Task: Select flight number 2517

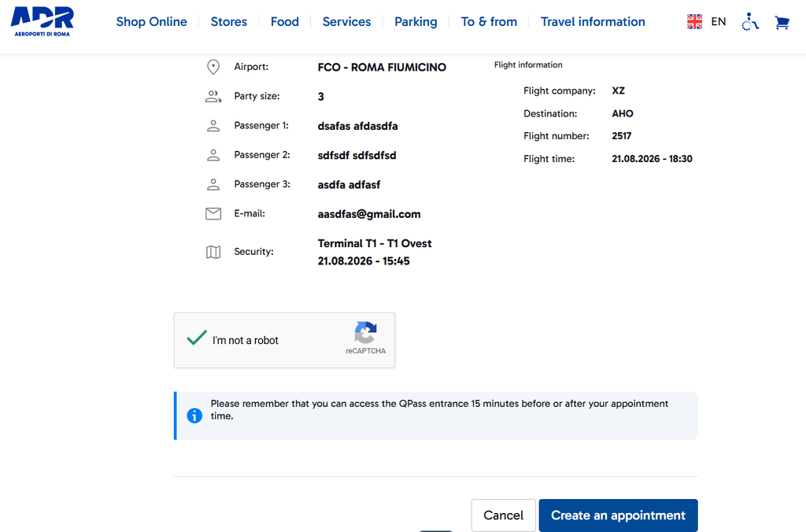Action: pyautogui.click(x=622, y=136)
